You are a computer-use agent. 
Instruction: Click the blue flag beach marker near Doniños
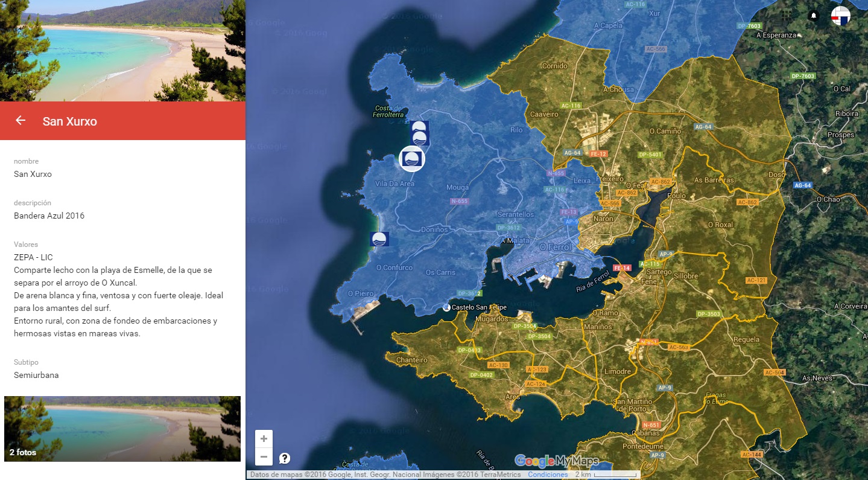379,240
